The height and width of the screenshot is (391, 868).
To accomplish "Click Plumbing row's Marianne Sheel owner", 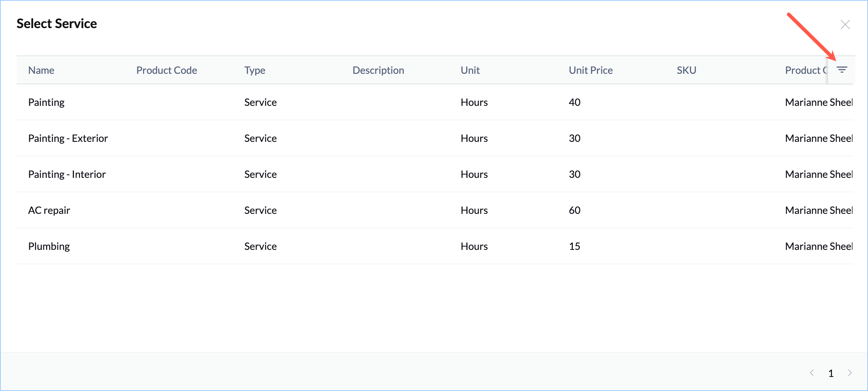I will point(818,246).
